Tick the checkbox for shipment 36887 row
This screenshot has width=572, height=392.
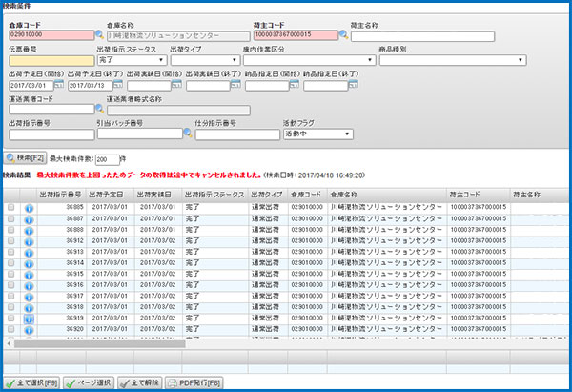(10, 218)
